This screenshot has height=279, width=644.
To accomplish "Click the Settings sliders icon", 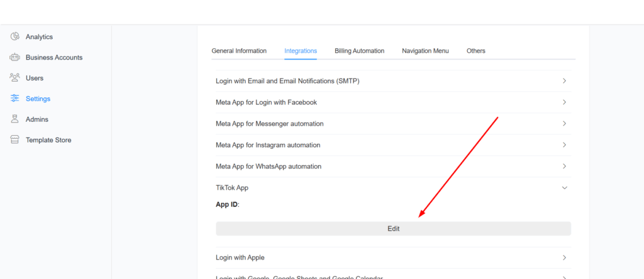I will click(x=15, y=99).
